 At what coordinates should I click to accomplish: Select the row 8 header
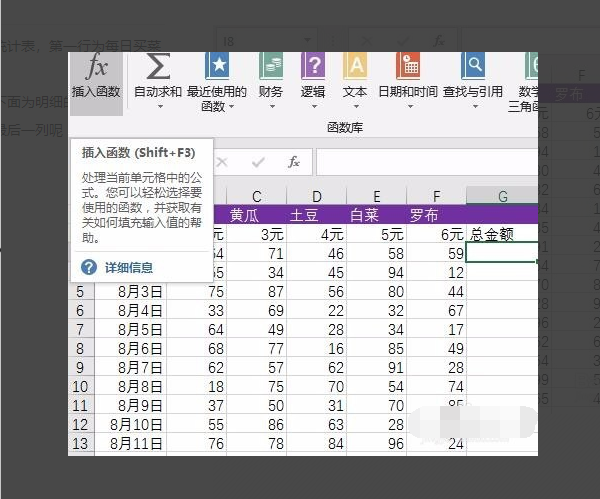coord(81,349)
